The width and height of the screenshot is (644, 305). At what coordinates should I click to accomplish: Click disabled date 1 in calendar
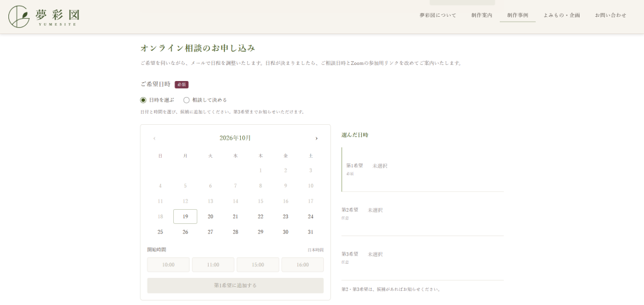(260, 171)
